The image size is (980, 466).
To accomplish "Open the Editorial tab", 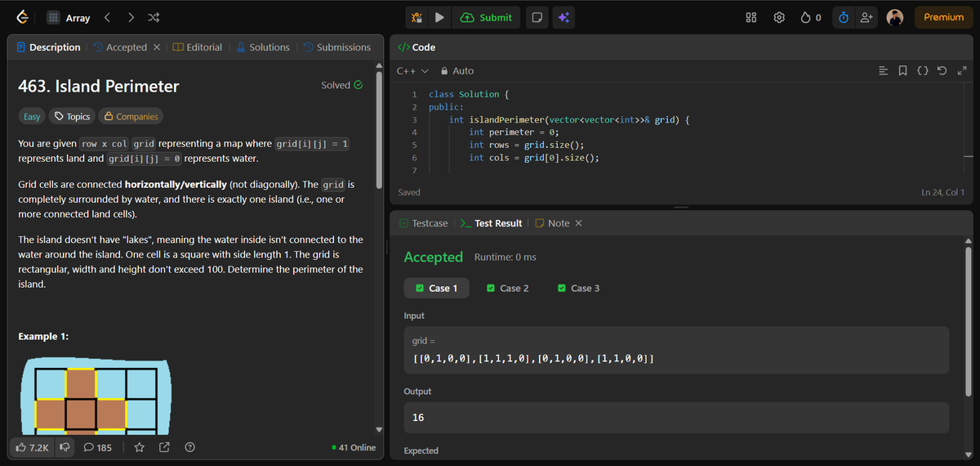I will coord(198,47).
